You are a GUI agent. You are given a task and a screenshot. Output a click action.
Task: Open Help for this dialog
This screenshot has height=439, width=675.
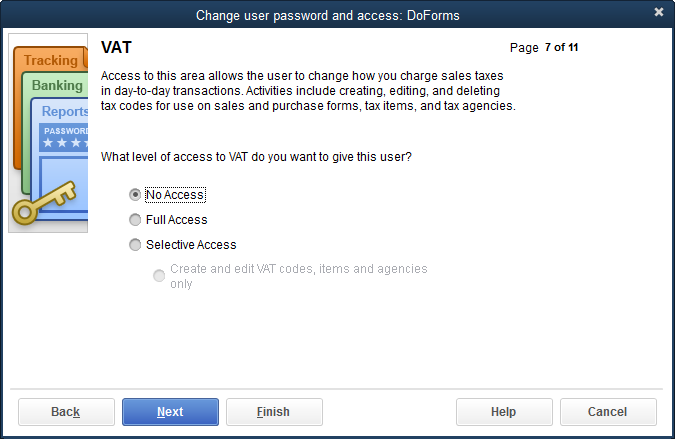pos(504,412)
